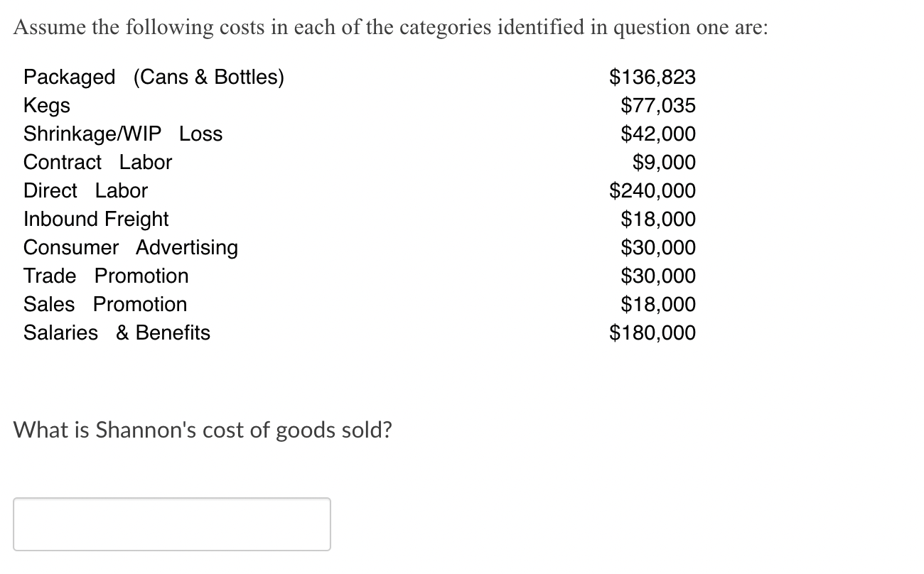
Task: Click the $77,035 Kegs amount
Action: (658, 105)
